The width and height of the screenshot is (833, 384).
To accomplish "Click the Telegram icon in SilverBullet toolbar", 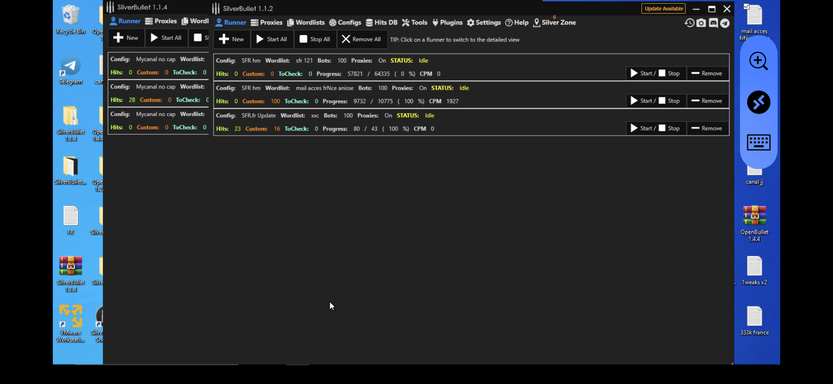I will 725,23.
